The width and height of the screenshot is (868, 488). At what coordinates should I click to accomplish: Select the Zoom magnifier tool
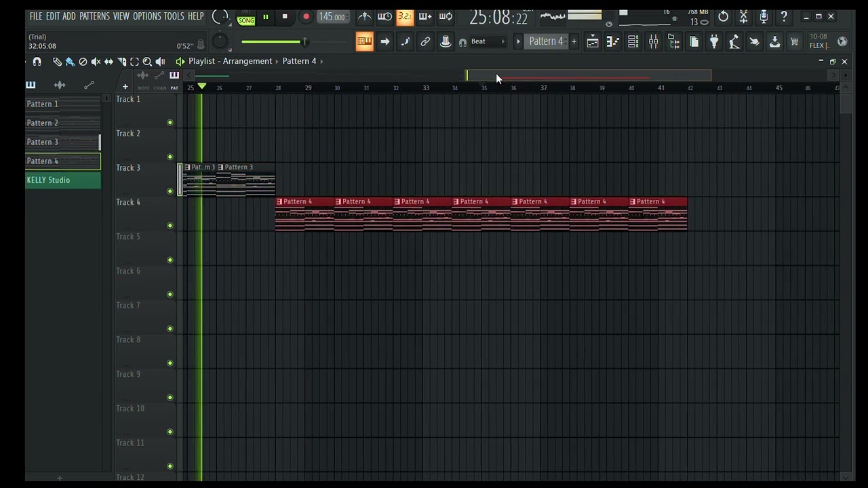(147, 62)
